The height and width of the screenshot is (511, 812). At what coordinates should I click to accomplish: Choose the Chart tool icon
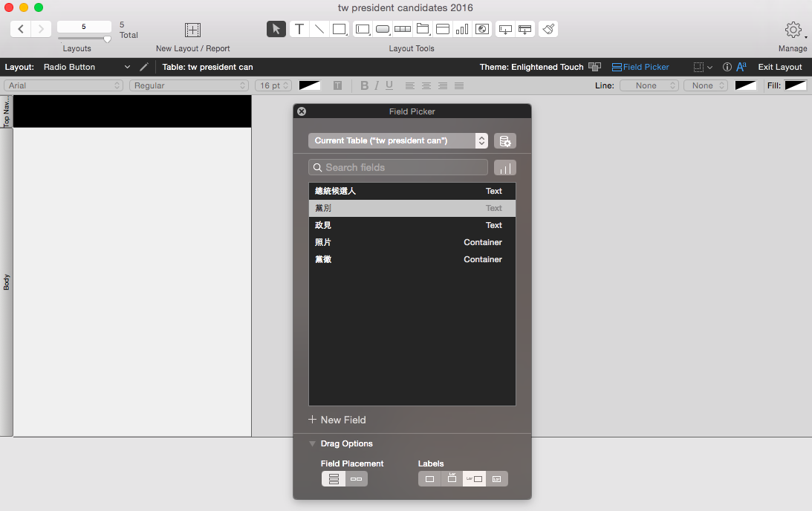tap(462, 29)
